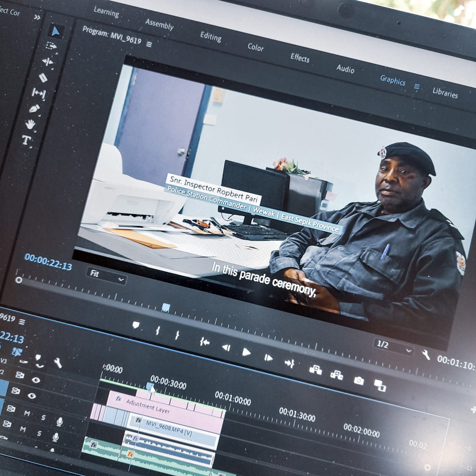The image size is (476, 476).
Task: Click the Mark In button
Action: click(158, 330)
